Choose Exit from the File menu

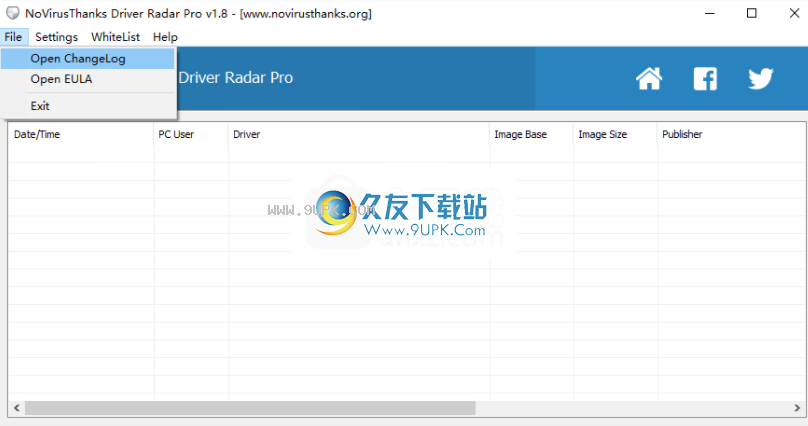88,106
